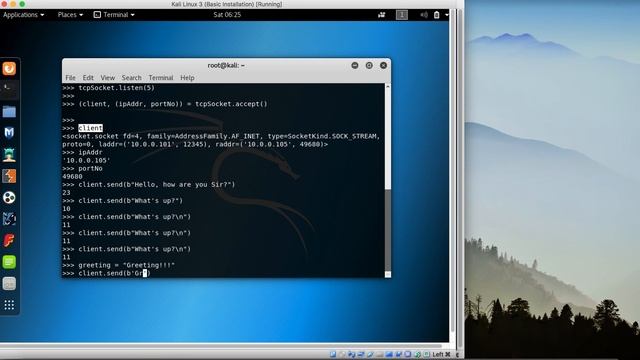Open the Terminal icon in the dock
The height and width of the screenshot is (360, 640).
coord(9,89)
